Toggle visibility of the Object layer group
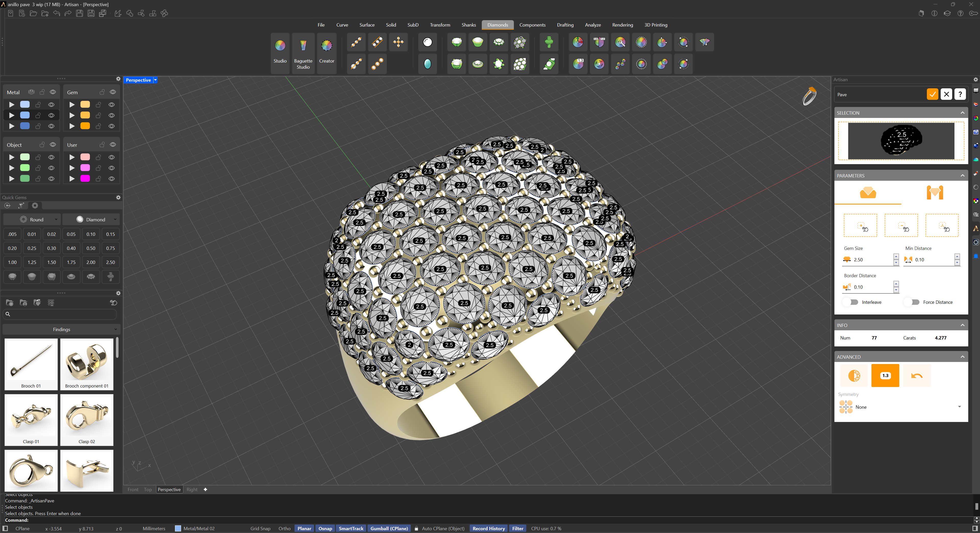The image size is (980, 533). pyautogui.click(x=53, y=144)
